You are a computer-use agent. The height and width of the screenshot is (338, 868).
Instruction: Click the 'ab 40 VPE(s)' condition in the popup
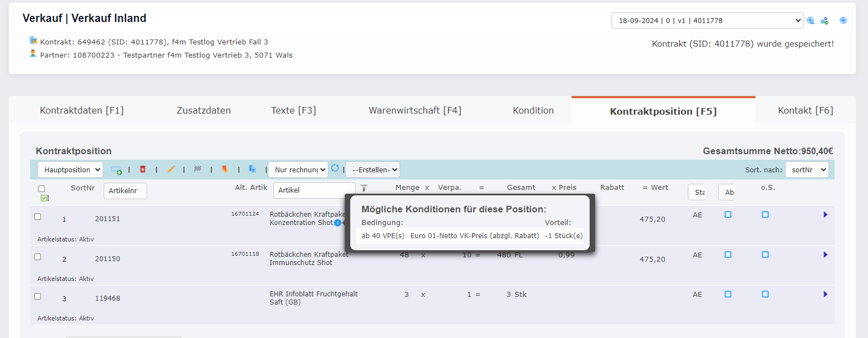tap(383, 236)
